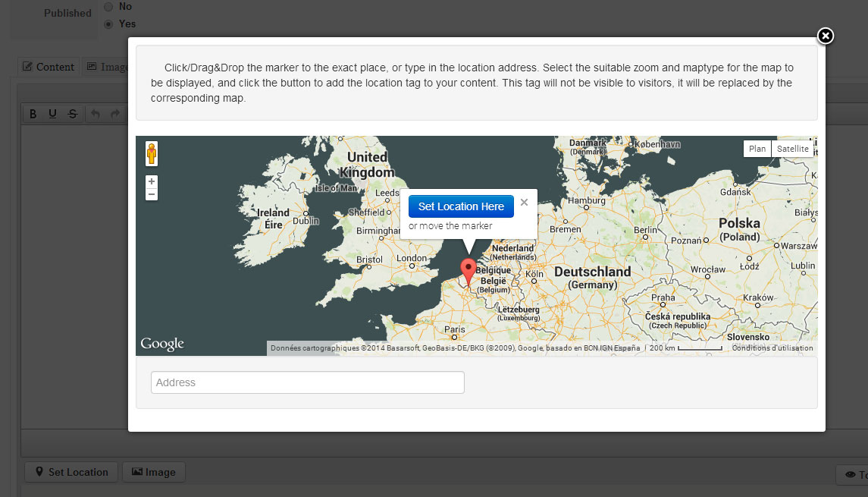Click the Lublin label on the map
This screenshot has height=497, width=868.
click(x=803, y=266)
